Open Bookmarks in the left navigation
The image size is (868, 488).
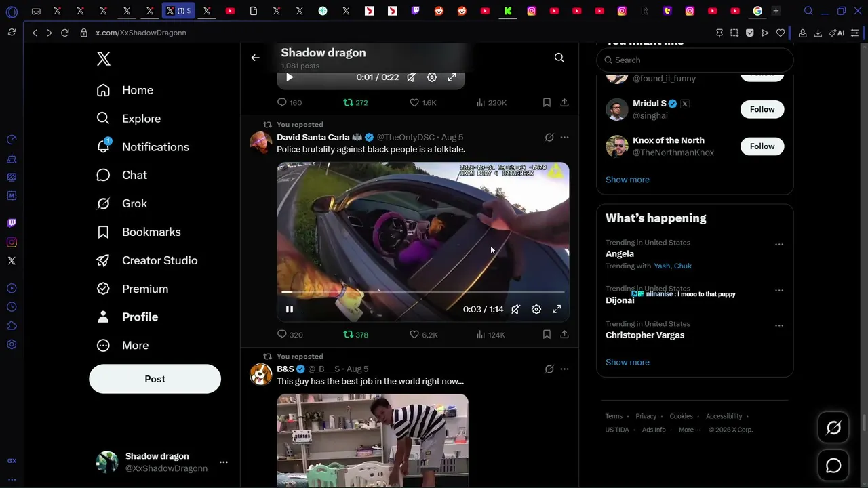(138, 232)
